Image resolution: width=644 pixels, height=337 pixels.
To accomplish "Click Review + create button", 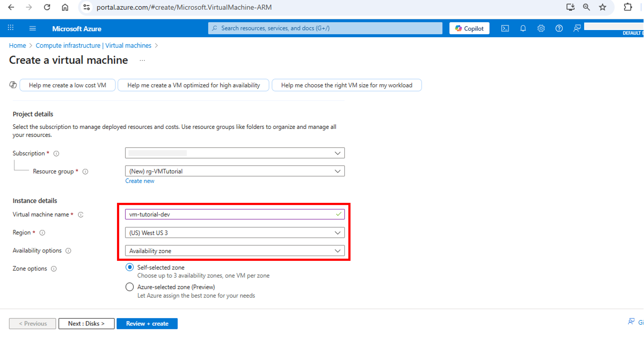I will 147,323.
